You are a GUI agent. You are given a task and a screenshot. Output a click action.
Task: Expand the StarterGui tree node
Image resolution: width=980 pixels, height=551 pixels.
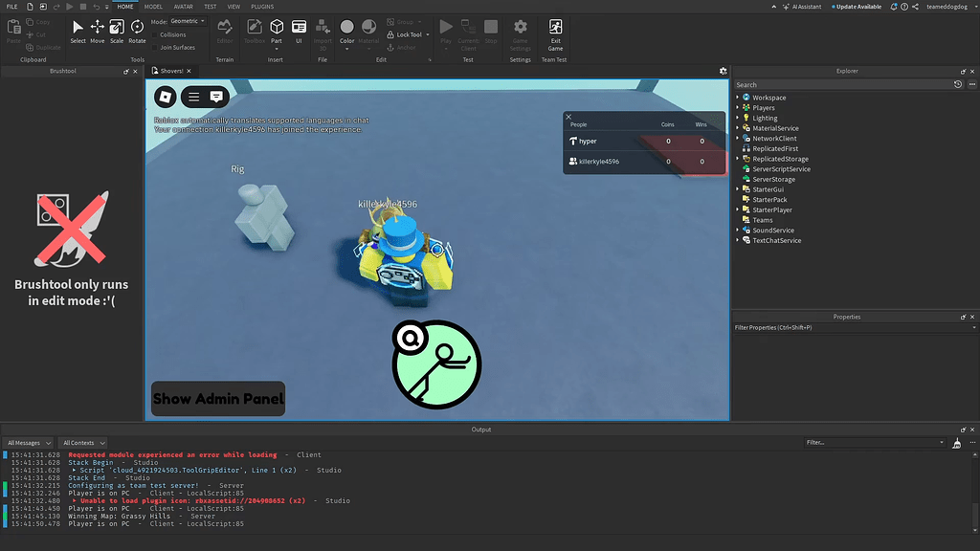pos(738,189)
